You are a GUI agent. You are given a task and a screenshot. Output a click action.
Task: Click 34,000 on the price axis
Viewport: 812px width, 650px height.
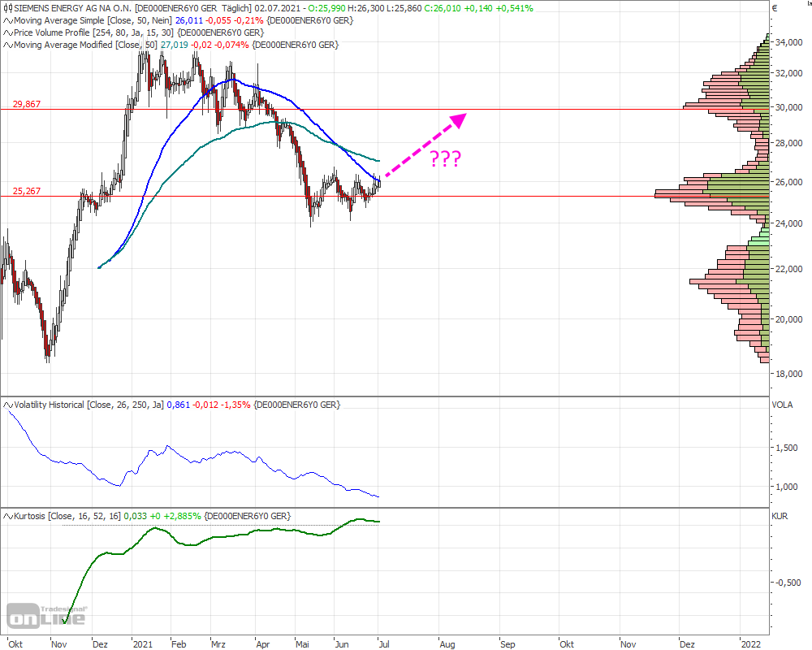tap(788, 42)
